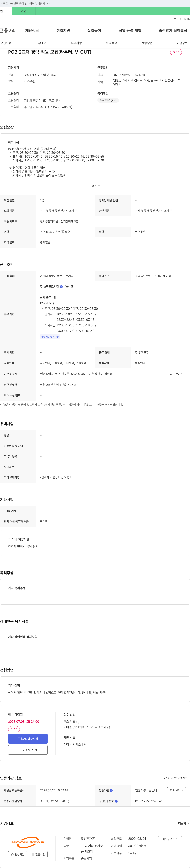Apply with 고용24 입사지원 button
This screenshot has height=868, width=190.
point(28,739)
